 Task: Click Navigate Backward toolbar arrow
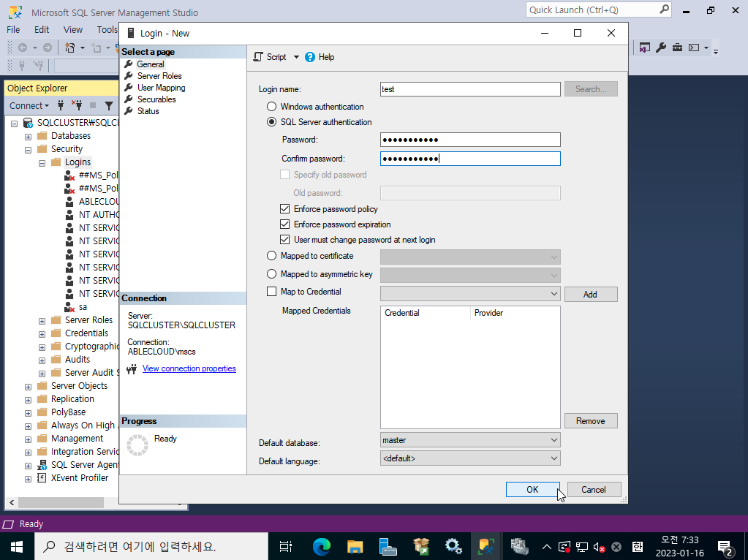(x=23, y=48)
